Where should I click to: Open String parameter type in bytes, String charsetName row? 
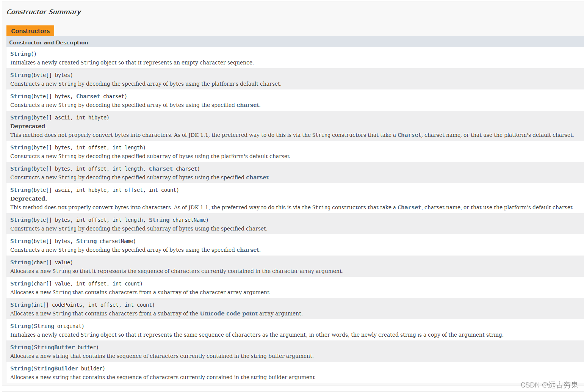(x=86, y=241)
